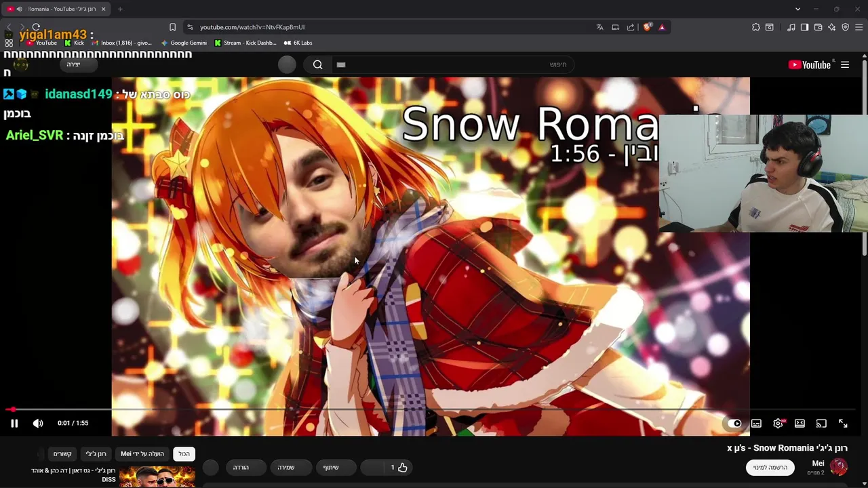The width and height of the screenshot is (868, 488).
Task: Like the video with thumbs-up
Action: (x=398, y=467)
